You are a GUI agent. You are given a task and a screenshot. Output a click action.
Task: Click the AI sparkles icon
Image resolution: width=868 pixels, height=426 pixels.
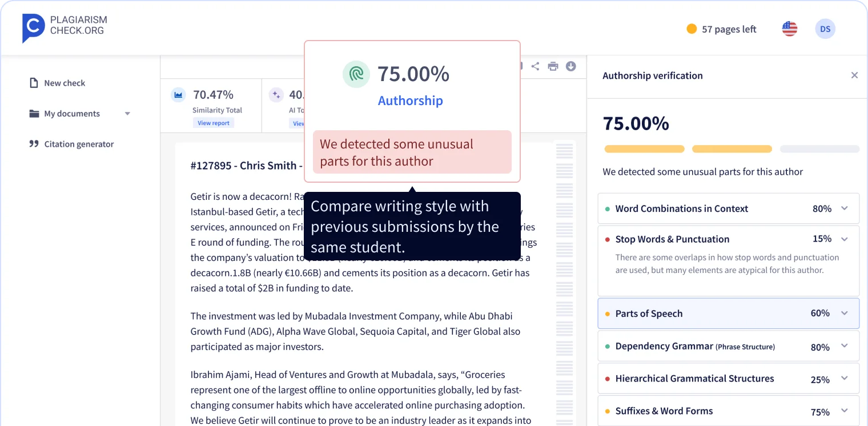(x=277, y=94)
